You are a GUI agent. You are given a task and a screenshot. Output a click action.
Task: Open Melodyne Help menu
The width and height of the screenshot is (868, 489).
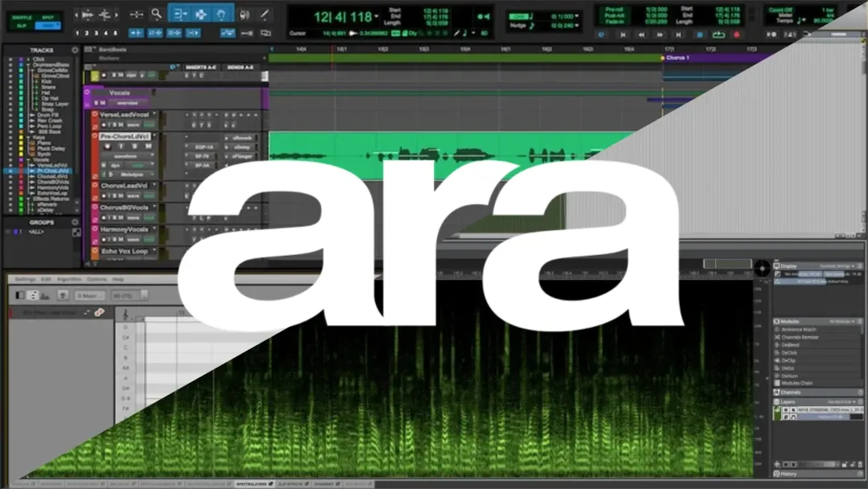pos(118,280)
